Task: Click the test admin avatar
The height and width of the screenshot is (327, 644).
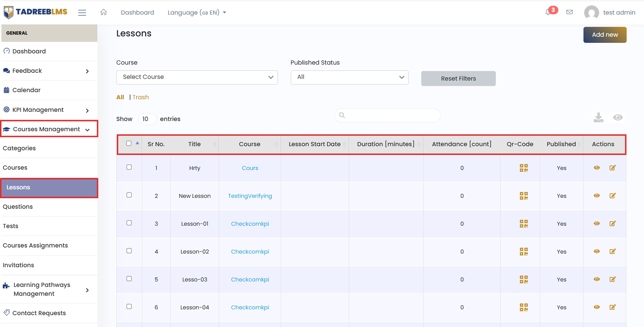Action: pos(591,12)
